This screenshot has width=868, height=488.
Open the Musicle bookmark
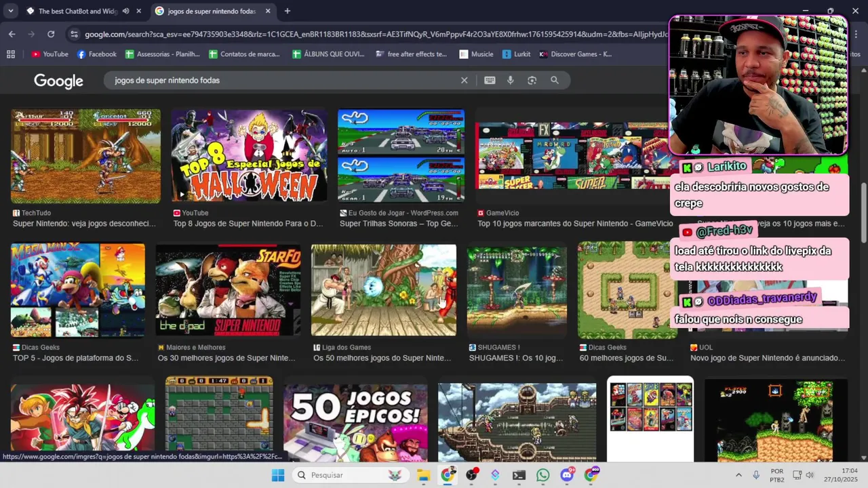pos(476,54)
